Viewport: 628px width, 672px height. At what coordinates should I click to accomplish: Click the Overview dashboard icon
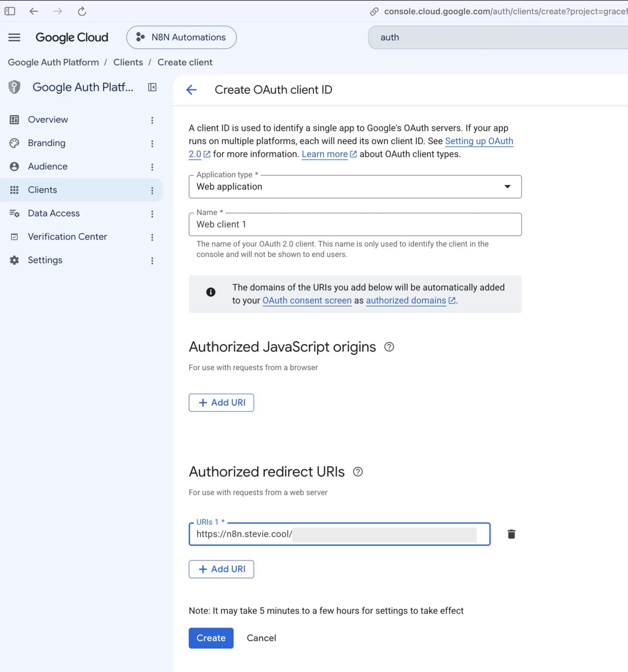coord(14,120)
